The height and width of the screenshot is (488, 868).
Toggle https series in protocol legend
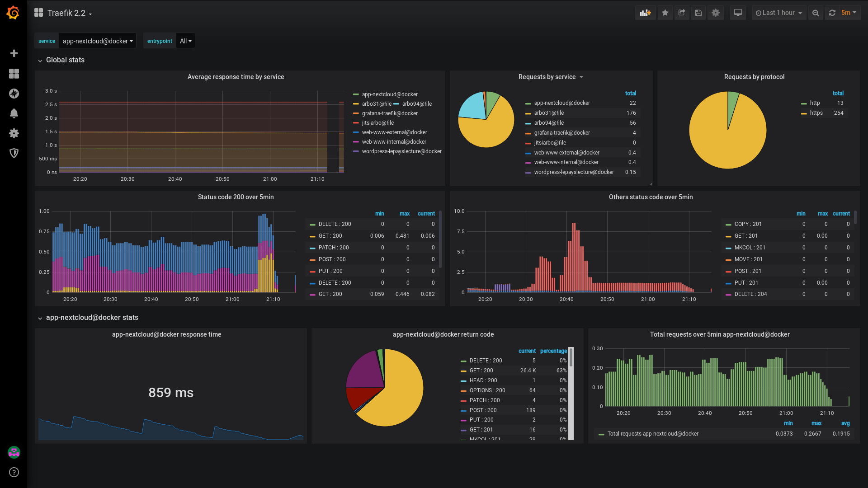pos(816,113)
